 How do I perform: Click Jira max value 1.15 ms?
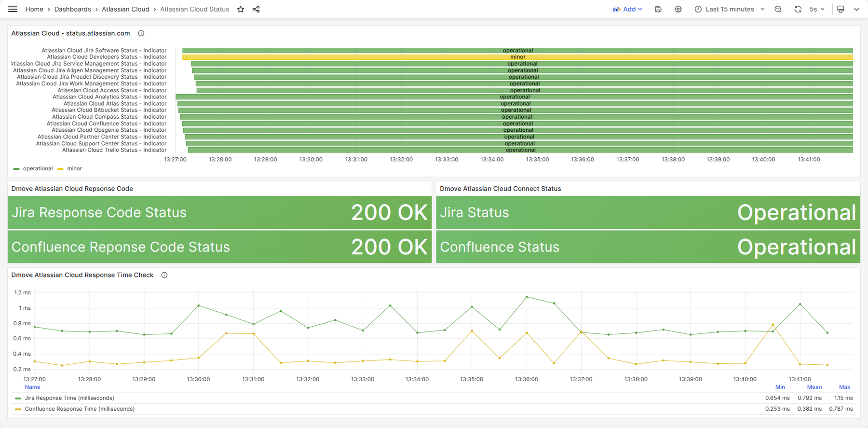click(843, 398)
